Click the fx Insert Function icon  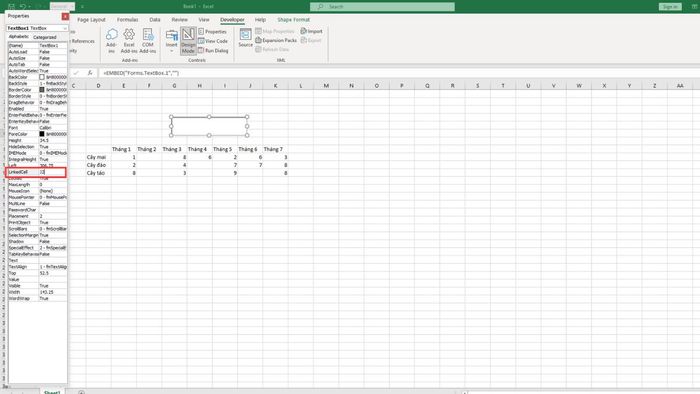tap(90, 73)
